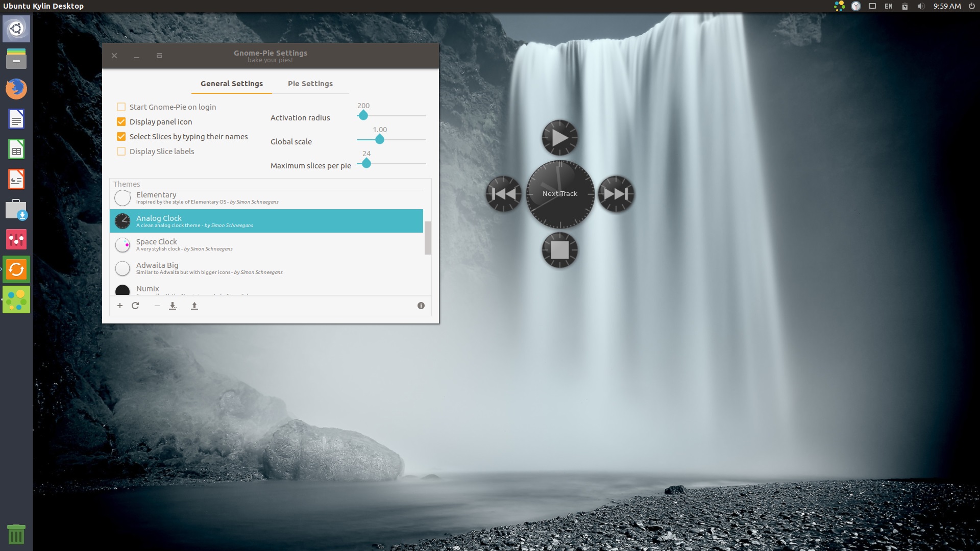
Task: Open theme information with the info icon
Action: (421, 306)
